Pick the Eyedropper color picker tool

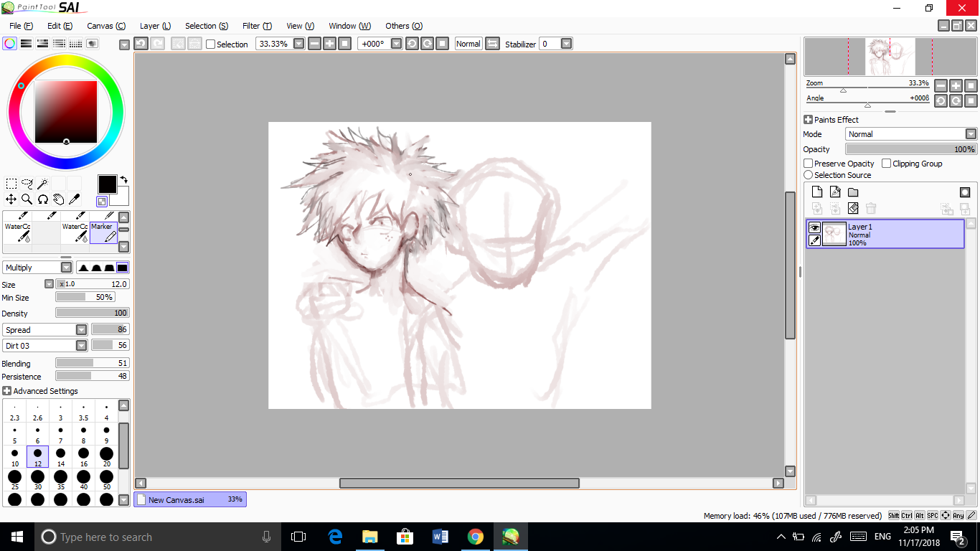click(74, 199)
